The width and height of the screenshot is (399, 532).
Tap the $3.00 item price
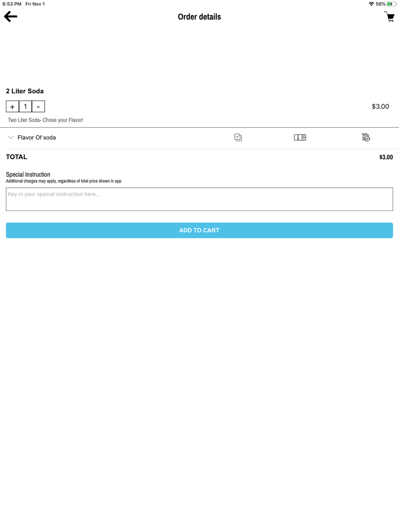tap(380, 106)
